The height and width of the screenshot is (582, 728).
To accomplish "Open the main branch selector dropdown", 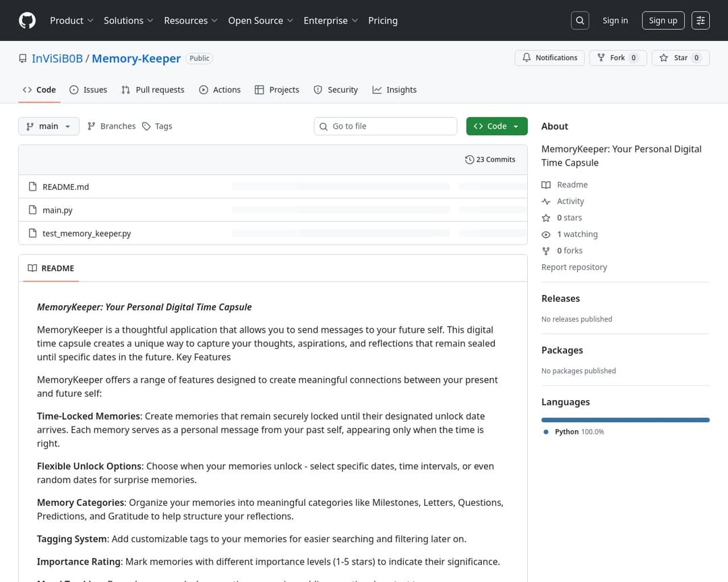I will [x=49, y=126].
